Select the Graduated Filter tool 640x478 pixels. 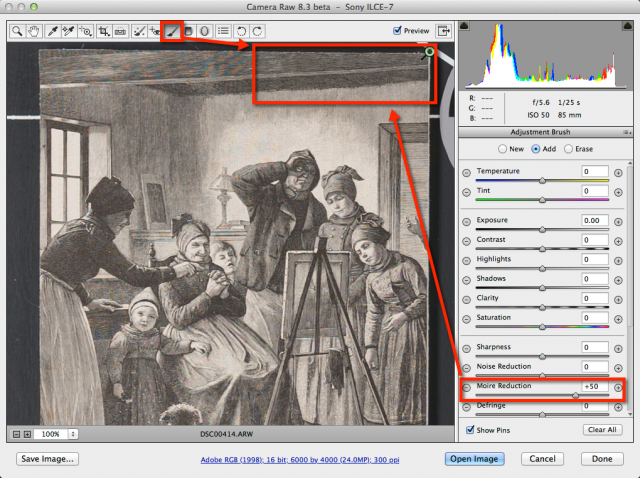tap(188, 31)
